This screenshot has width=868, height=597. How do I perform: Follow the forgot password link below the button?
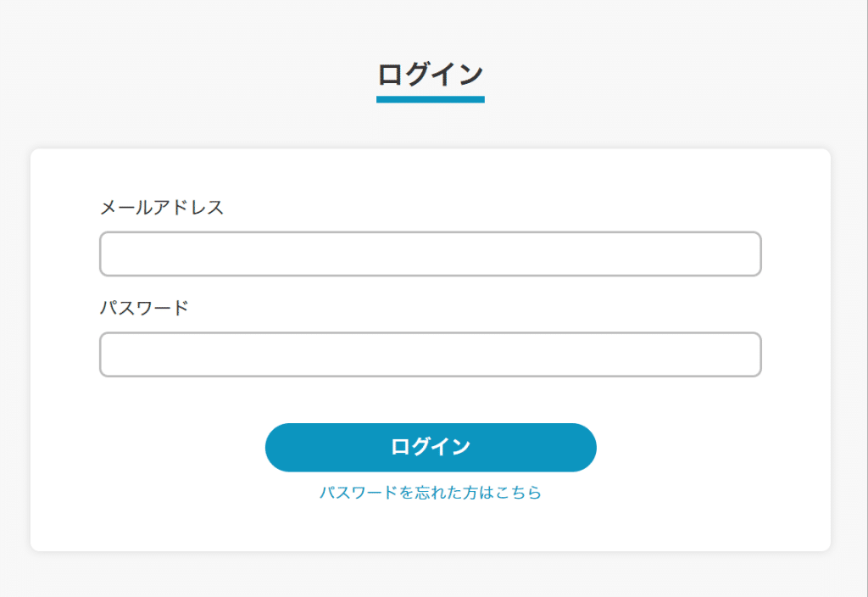pyautogui.click(x=430, y=493)
